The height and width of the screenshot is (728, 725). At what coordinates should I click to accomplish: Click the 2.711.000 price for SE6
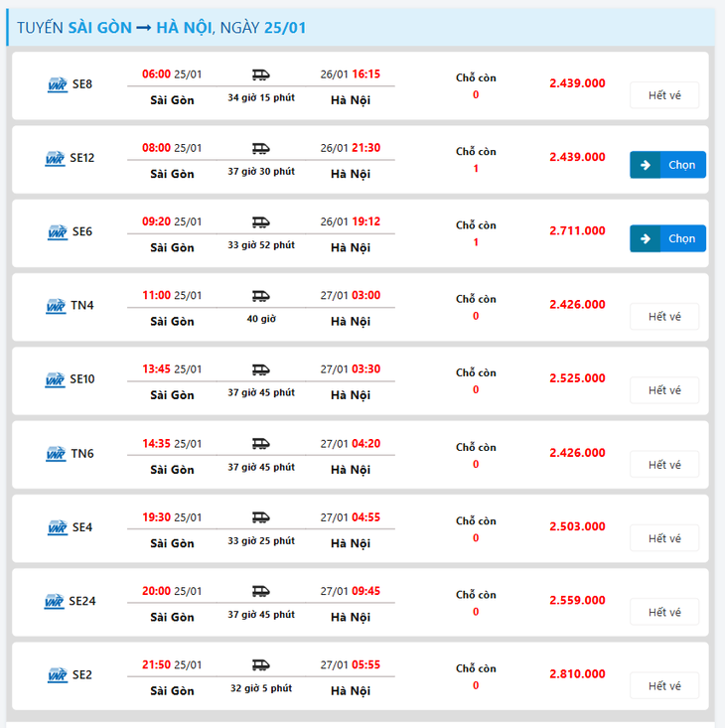click(x=577, y=230)
